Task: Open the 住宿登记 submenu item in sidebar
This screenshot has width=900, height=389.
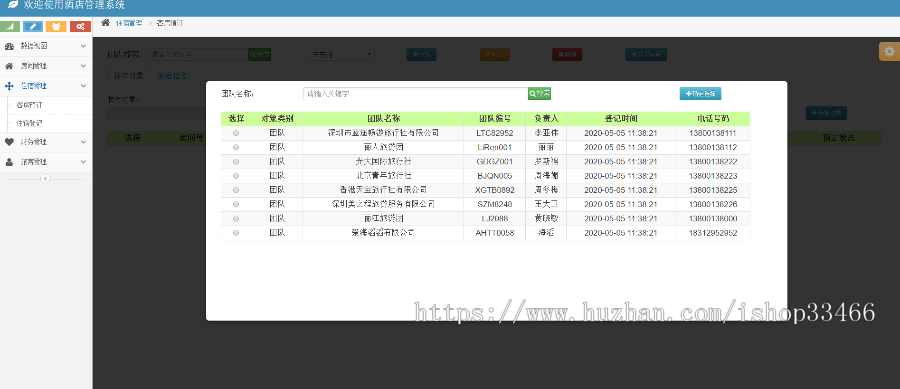Action: [x=29, y=123]
